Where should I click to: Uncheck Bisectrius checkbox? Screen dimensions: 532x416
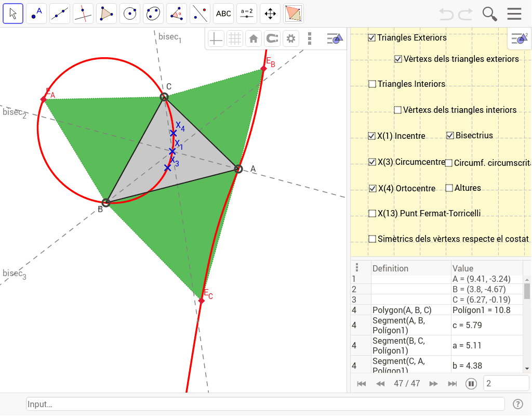pyautogui.click(x=450, y=136)
